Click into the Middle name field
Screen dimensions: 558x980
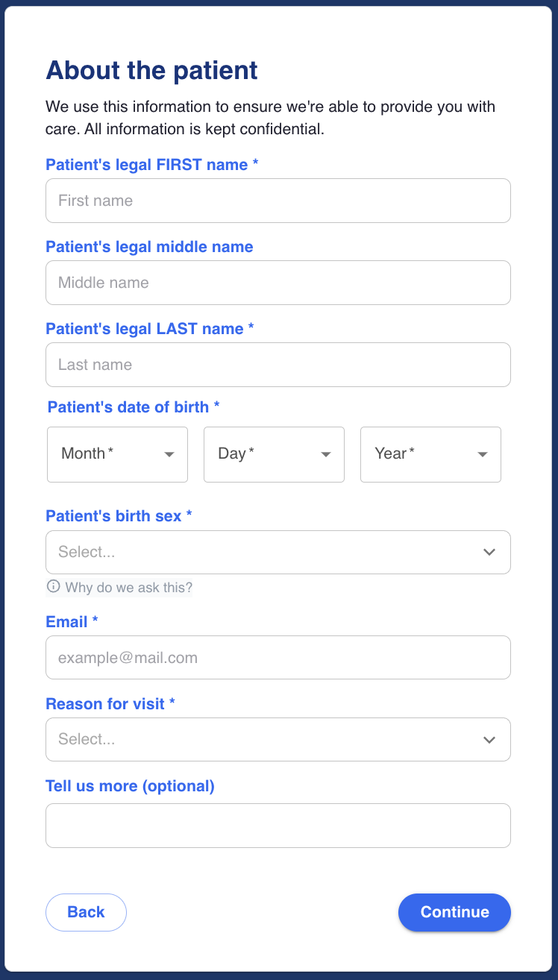pos(278,283)
